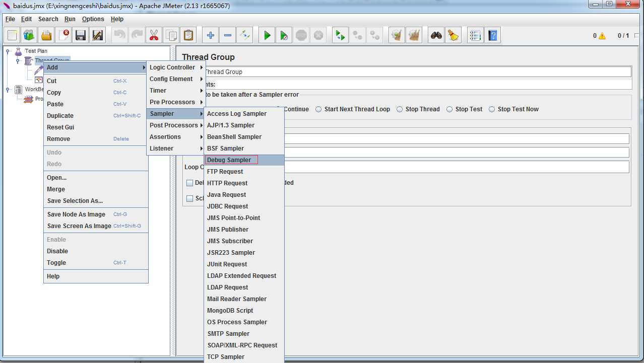Start the test with green arrow
The image size is (644, 363).
point(267,35)
